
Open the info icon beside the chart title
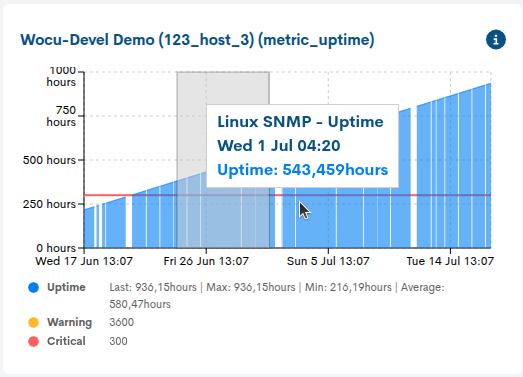pos(496,40)
